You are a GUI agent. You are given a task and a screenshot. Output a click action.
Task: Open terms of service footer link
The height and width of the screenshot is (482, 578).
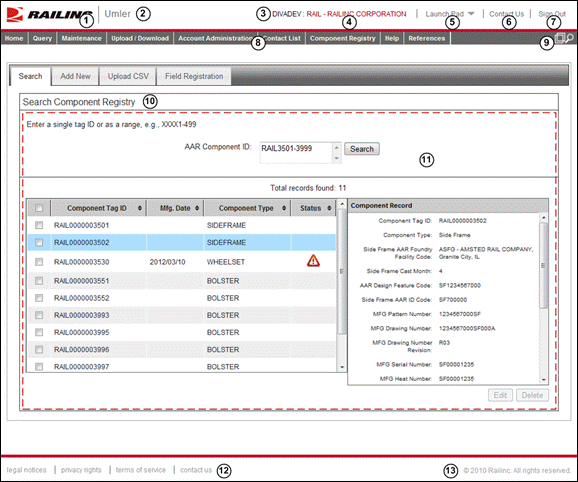[140, 470]
